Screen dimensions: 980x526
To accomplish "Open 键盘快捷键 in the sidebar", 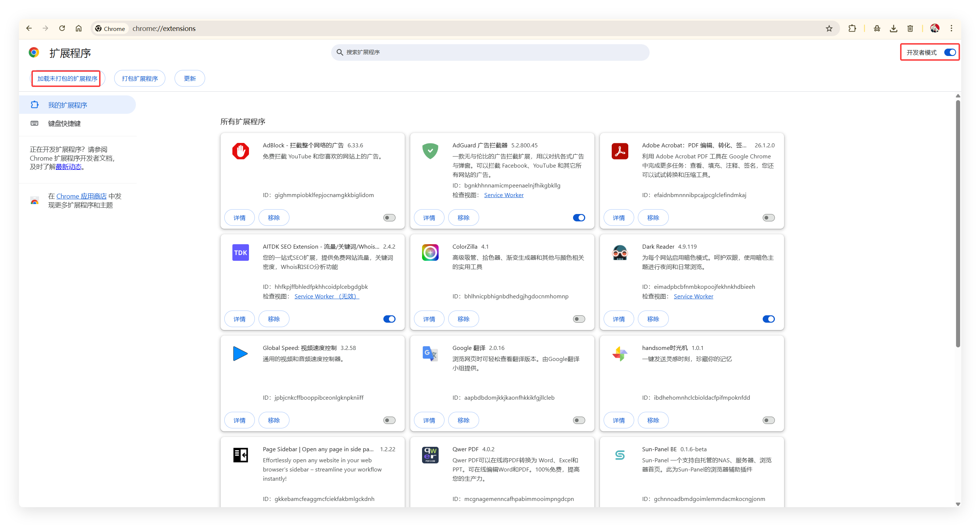I will pyautogui.click(x=77, y=123).
